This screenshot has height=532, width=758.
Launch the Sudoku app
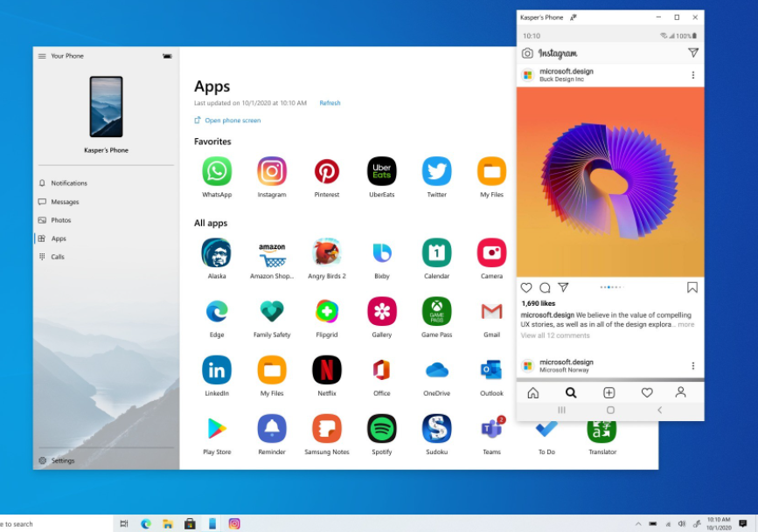click(x=436, y=429)
